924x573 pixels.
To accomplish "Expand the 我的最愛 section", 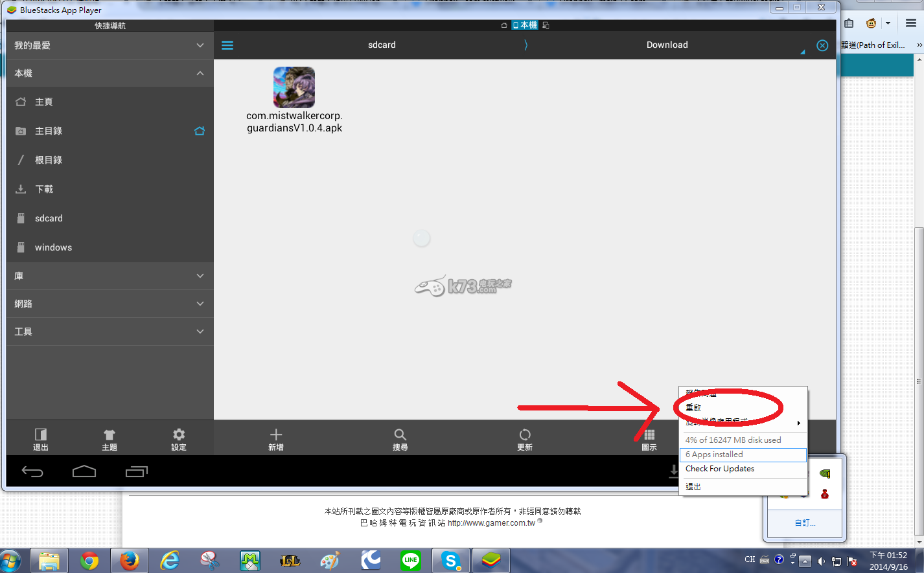I will pyautogui.click(x=110, y=45).
